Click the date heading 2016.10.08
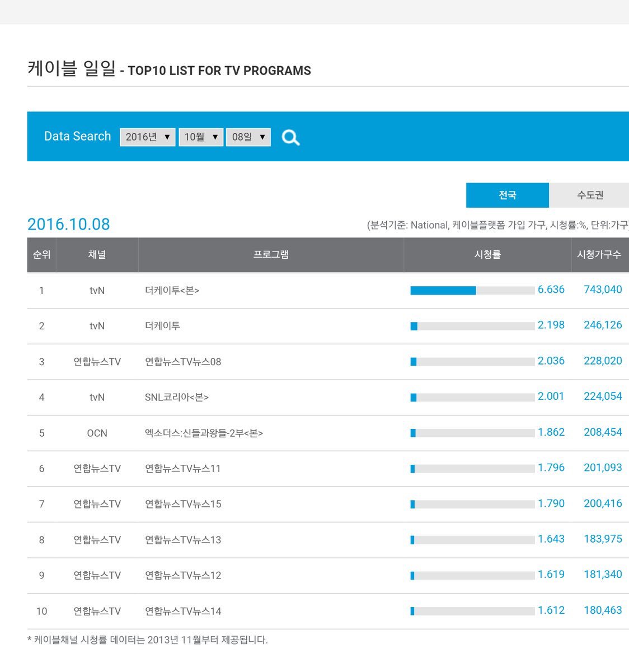Image resolution: width=629 pixels, height=672 pixels. click(x=69, y=224)
